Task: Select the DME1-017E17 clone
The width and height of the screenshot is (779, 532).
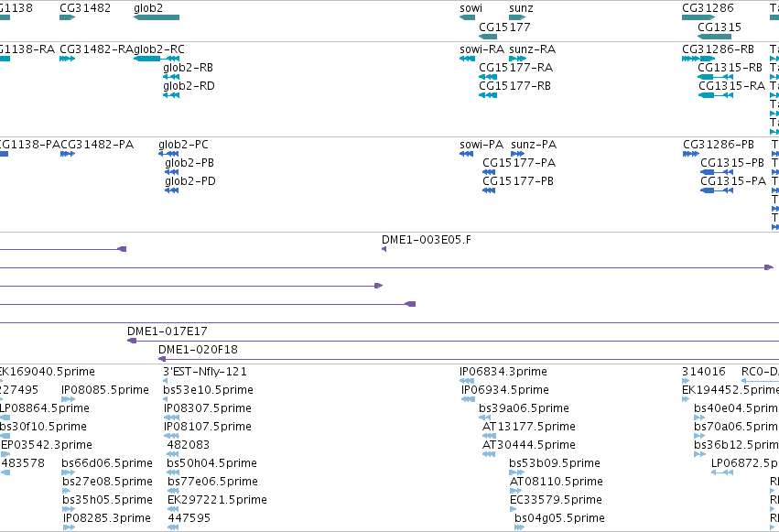Action: pyautogui.click(x=453, y=341)
